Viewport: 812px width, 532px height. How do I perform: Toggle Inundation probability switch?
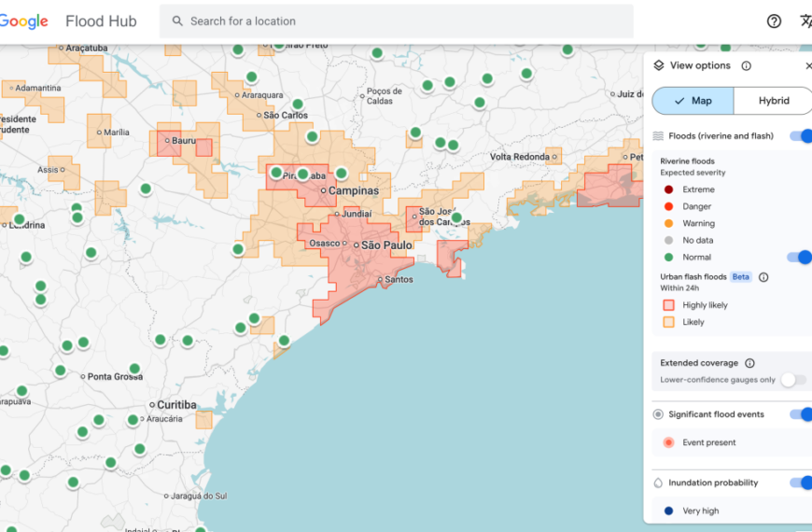801,483
